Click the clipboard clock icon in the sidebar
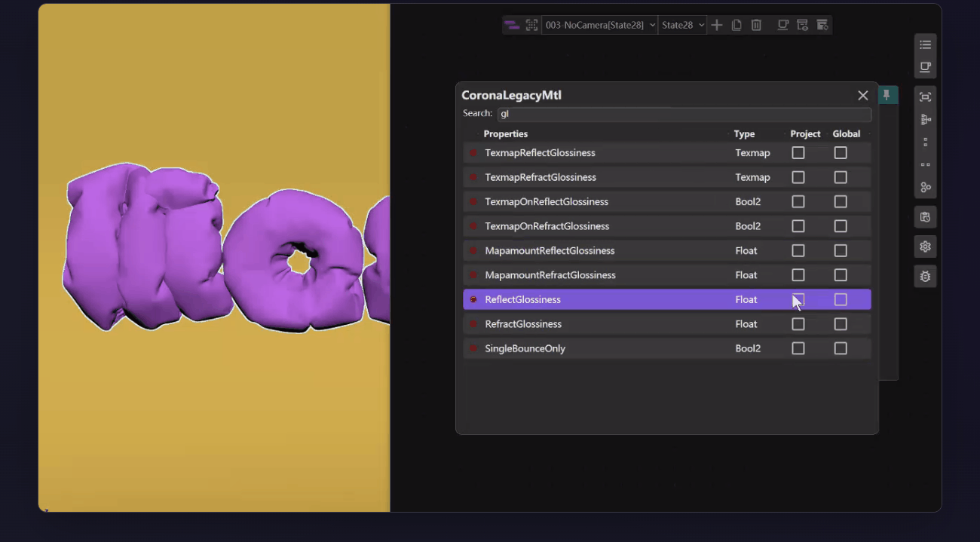Image resolution: width=980 pixels, height=542 pixels. tap(925, 217)
